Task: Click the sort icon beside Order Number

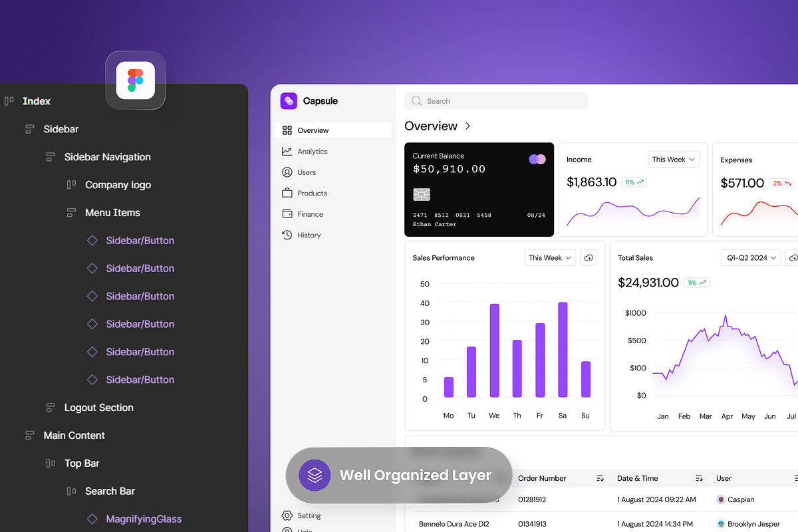Action: (x=600, y=478)
